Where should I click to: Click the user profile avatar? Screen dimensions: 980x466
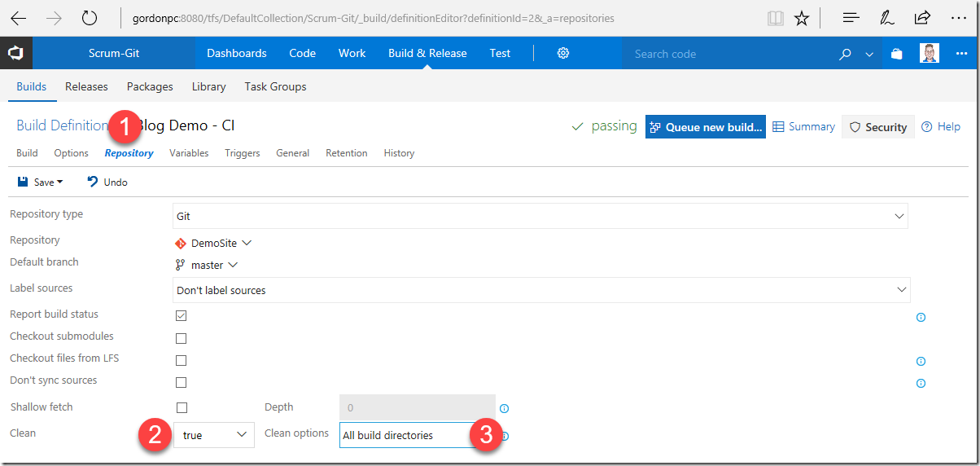tap(930, 54)
